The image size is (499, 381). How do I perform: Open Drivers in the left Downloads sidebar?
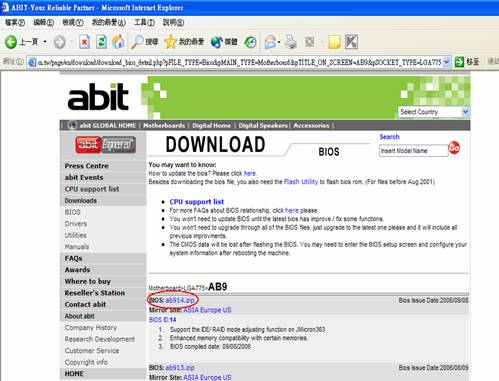76,224
